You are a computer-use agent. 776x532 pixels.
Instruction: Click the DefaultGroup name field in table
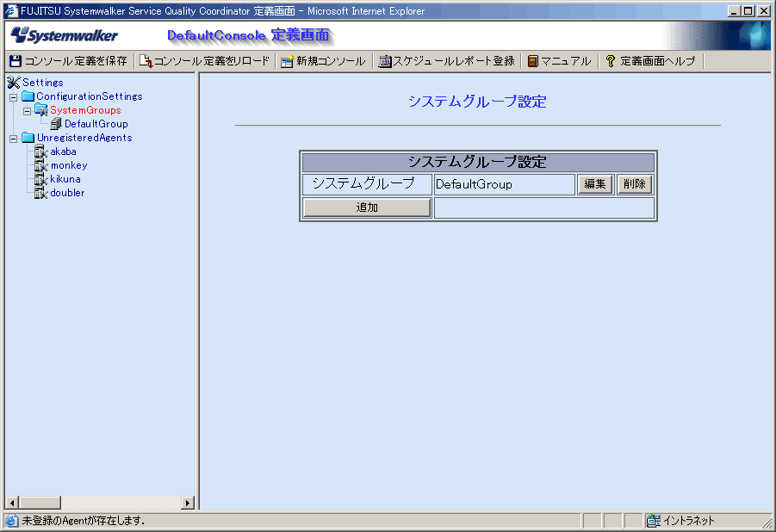(x=504, y=184)
